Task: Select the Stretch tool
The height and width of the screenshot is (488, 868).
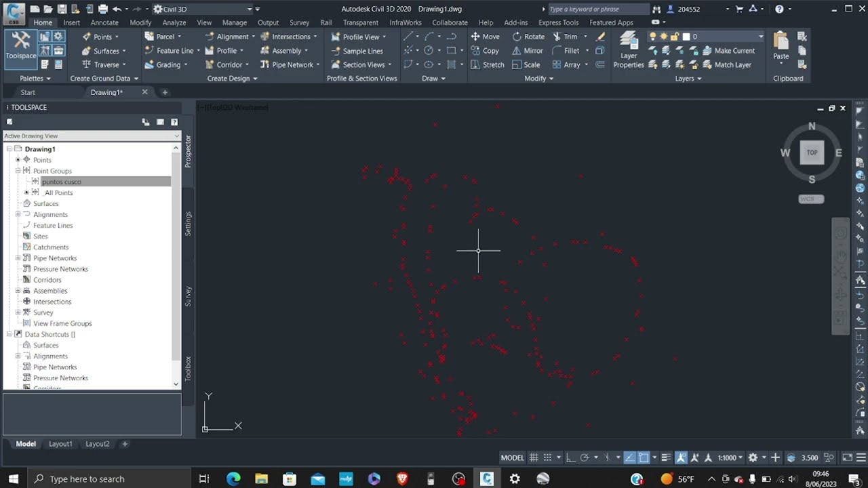Action: pos(487,65)
